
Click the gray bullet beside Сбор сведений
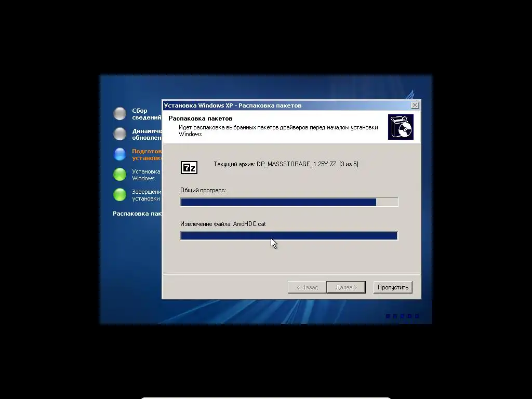pyautogui.click(x=120, y=114)
